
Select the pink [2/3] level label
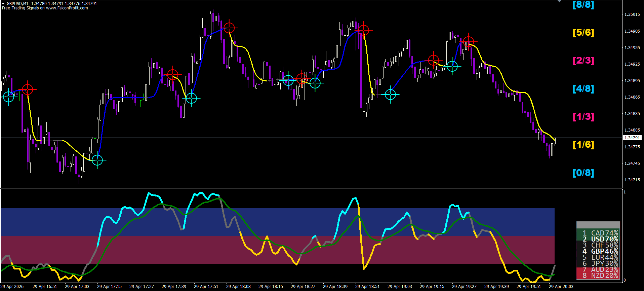click(583, 61)
